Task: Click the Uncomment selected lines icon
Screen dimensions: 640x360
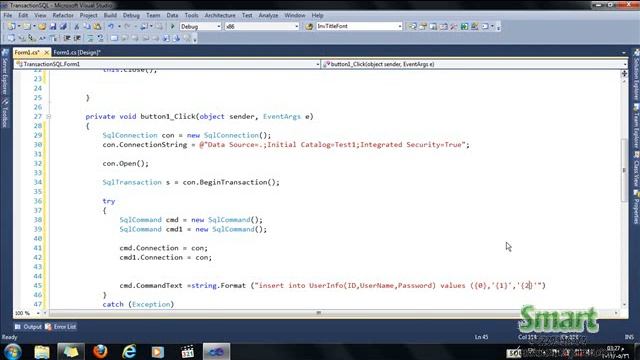Action: (x=100, y=38)
